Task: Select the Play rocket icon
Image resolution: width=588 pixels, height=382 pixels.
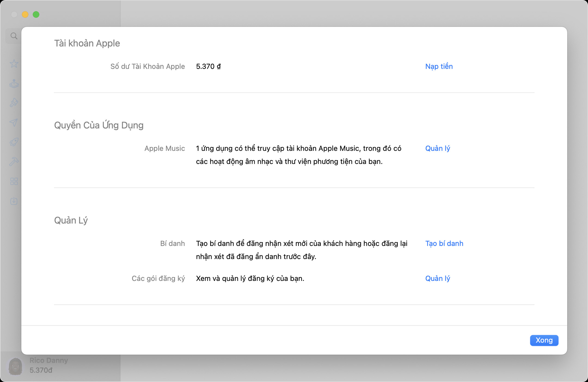Action: [14, 141]
